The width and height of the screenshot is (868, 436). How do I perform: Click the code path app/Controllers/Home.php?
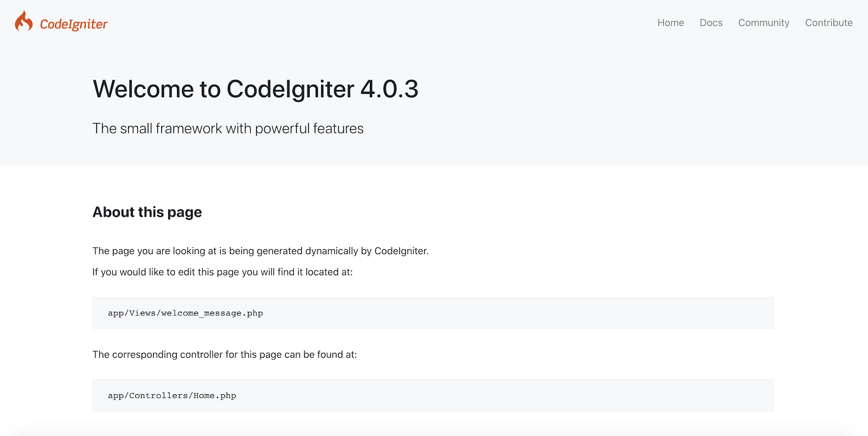point(172,396)
